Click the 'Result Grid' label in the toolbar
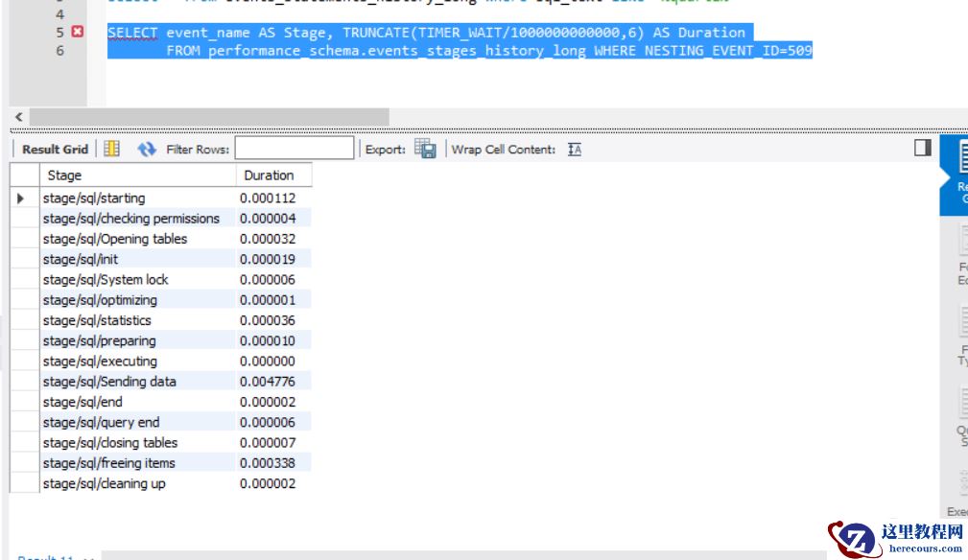This screenshot has height=560, width=968. pyautogui.click(x=55, y=150)
